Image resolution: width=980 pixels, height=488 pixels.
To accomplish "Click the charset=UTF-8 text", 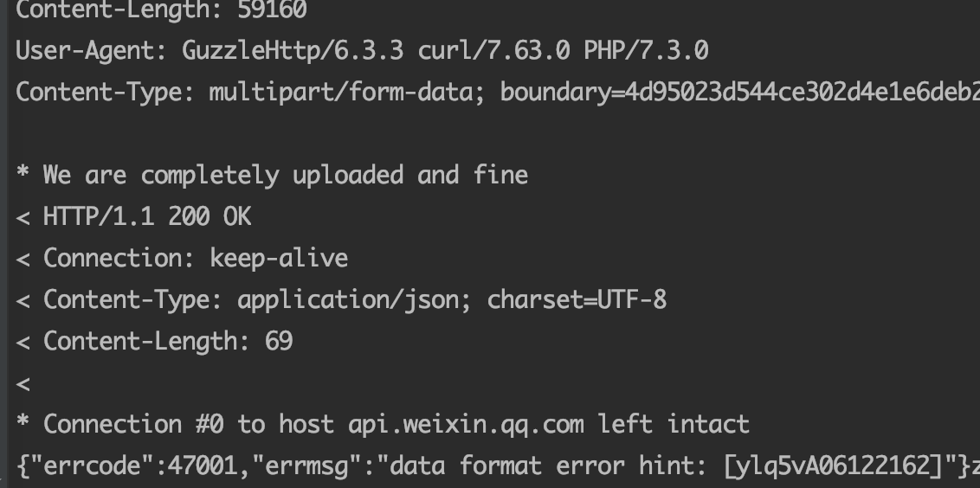I will coord(577,299).
